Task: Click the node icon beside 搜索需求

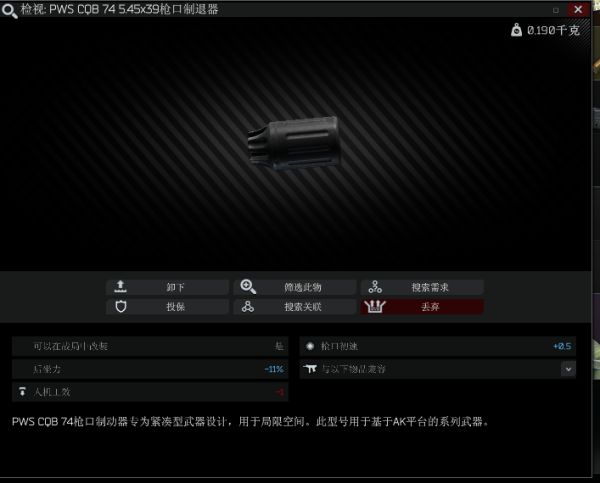Action: pos(375,287)
